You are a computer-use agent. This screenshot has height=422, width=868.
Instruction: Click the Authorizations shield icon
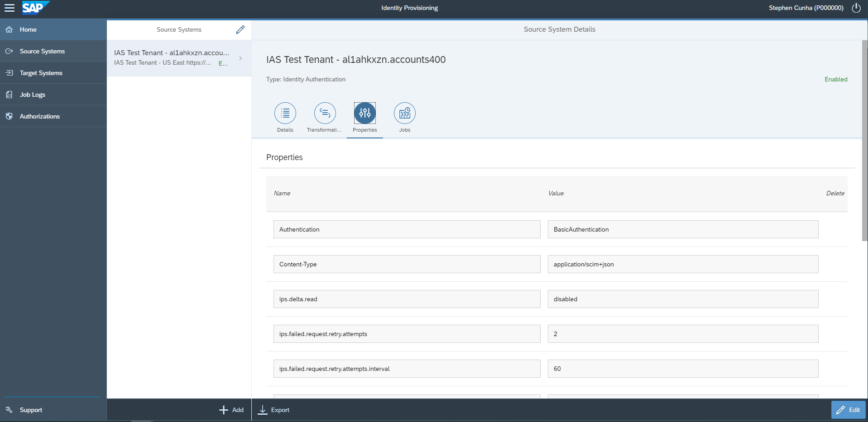9,116
